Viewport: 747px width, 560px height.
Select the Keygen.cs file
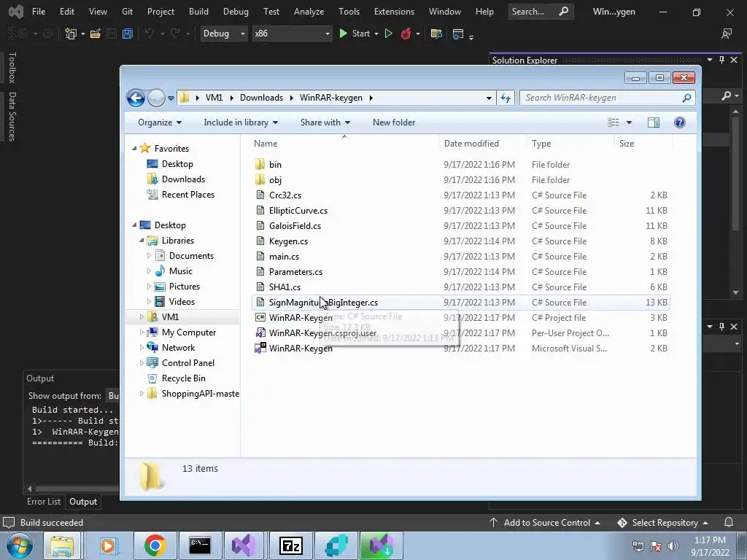pyautogui.click(x=288, y=241)
